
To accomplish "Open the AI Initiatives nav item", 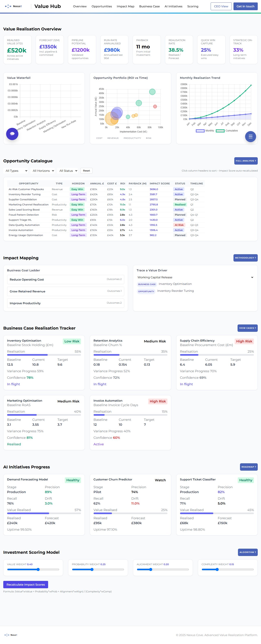I will pos(173,6).
